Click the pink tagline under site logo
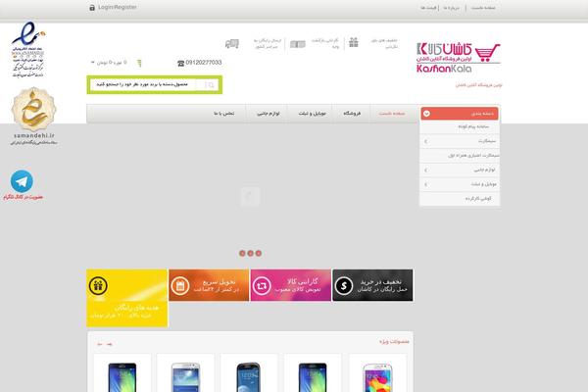Viewport: 588px width, 392px height. 478,85
